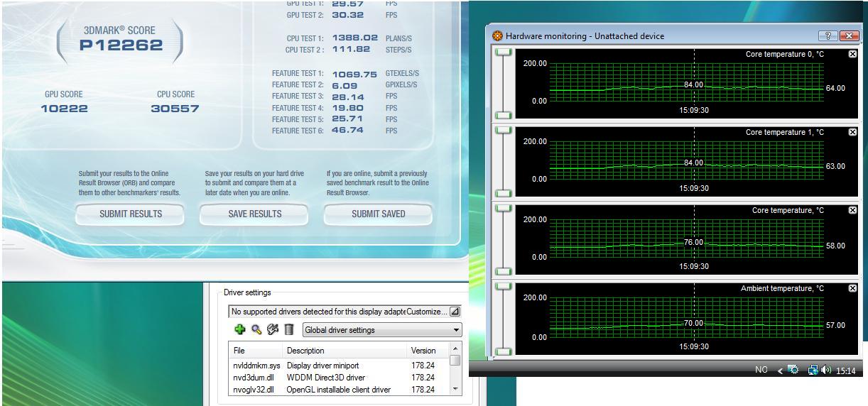Click the taskbar clock showing 15:14
Image resolution: width=868 pixels, height=406 pixels.
846,371
